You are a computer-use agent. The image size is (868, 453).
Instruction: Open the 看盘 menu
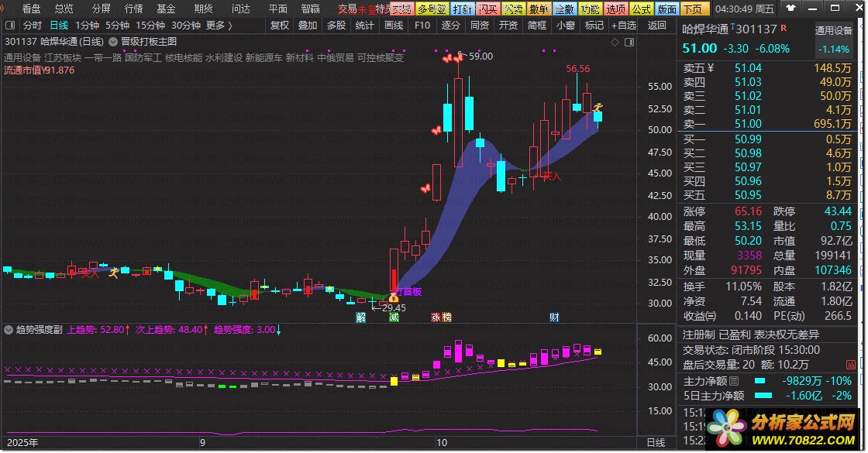click(32, 9)
